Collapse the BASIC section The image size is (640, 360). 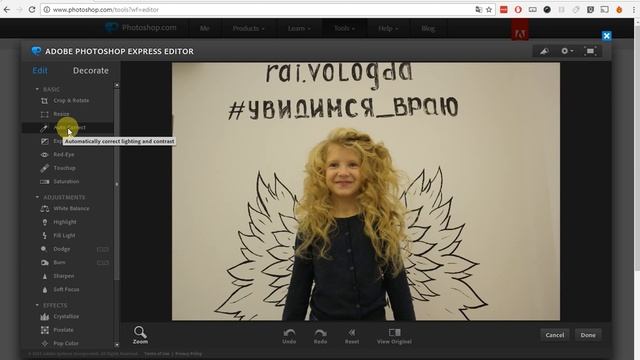coord(37,89)
